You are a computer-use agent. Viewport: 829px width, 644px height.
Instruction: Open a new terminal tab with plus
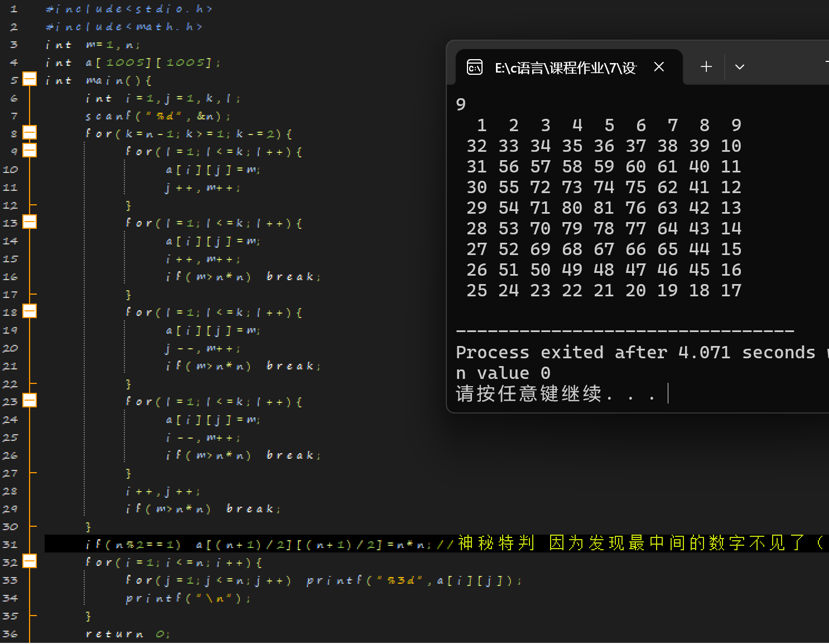pyautogui.click(x=706, y=67)
